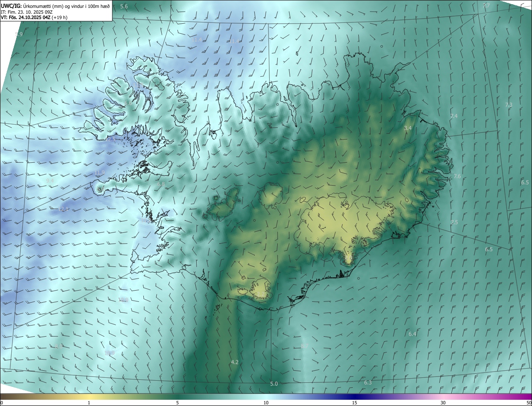This screenshot has height=406, width=532.
Task: Click the '10' tick on the color scale
Action: (266, 403)
